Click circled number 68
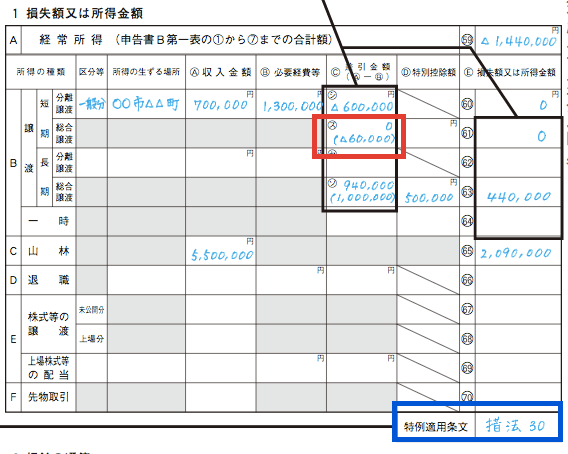The image size is (568, 454). (467, 339)
